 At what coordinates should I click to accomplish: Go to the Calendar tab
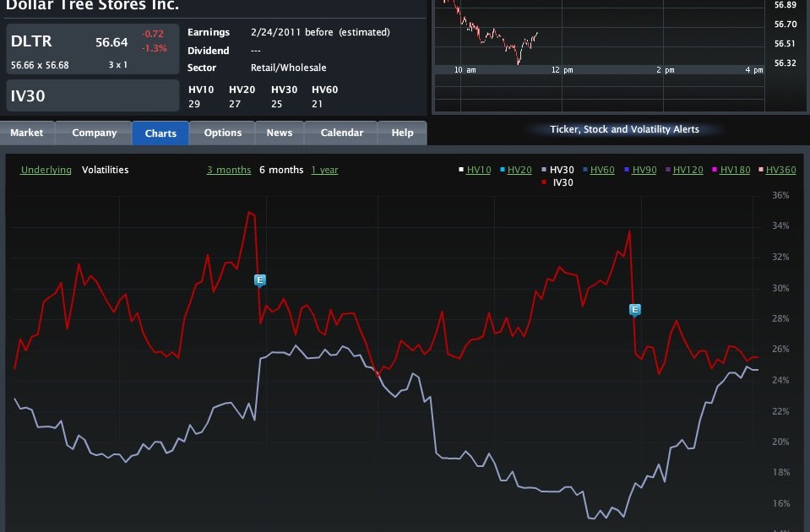click(x=341, y=133)
